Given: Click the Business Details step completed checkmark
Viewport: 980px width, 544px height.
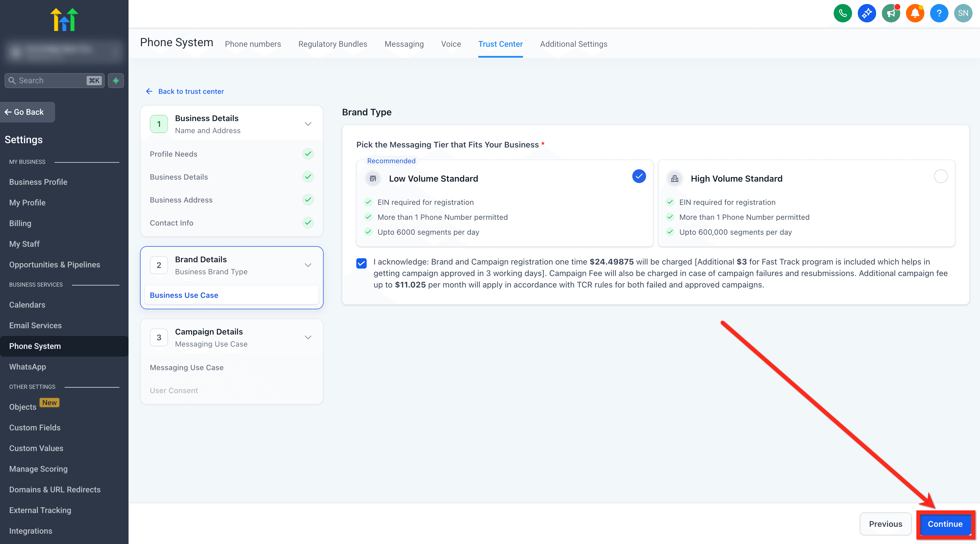Looking at the screenshot, I should point(308,176).
